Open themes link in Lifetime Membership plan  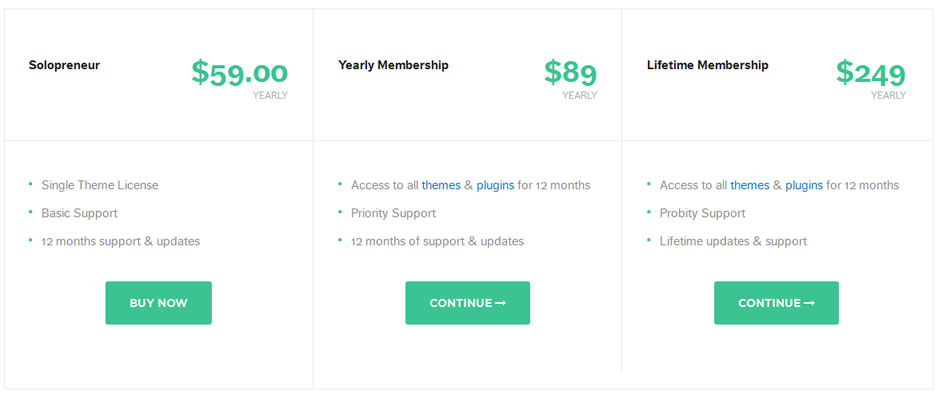click(x=750, y=185)
